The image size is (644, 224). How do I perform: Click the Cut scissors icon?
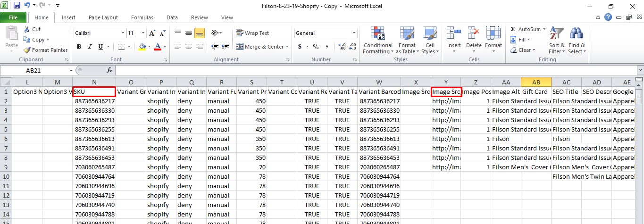26,29
